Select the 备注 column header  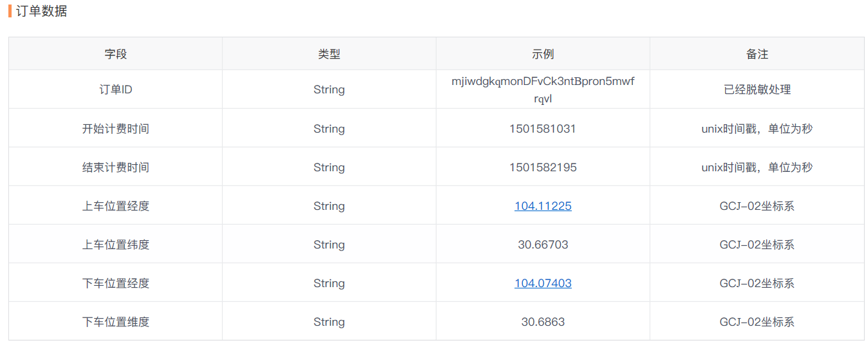coord(757,54)
